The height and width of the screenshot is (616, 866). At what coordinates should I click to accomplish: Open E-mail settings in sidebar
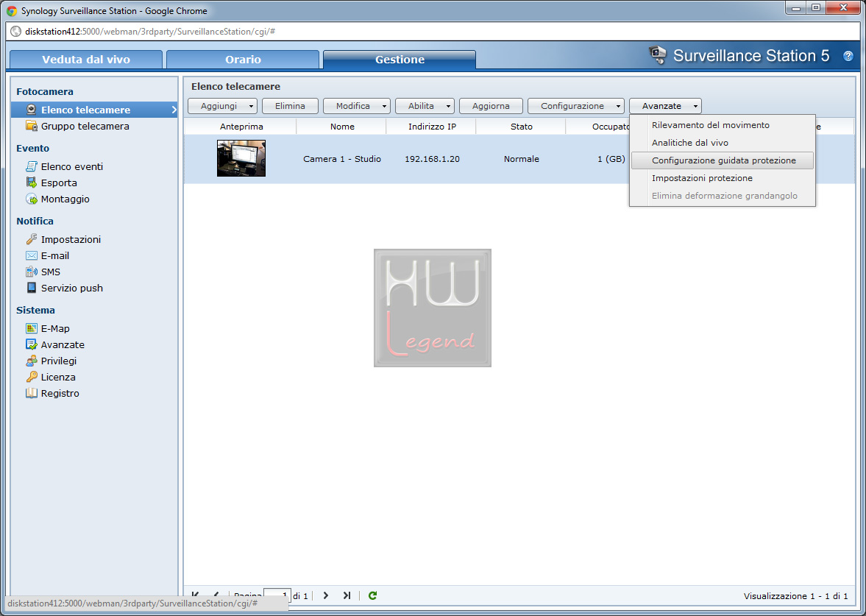click(55, 255)
